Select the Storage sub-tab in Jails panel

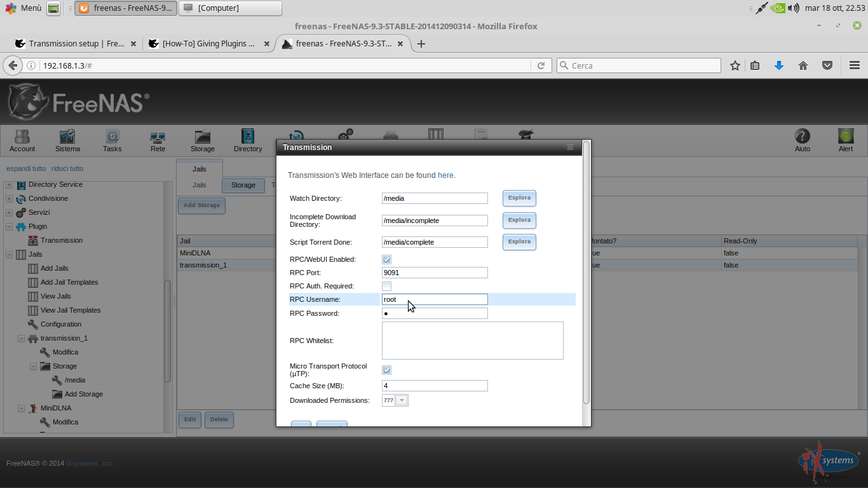click(243, 186)
